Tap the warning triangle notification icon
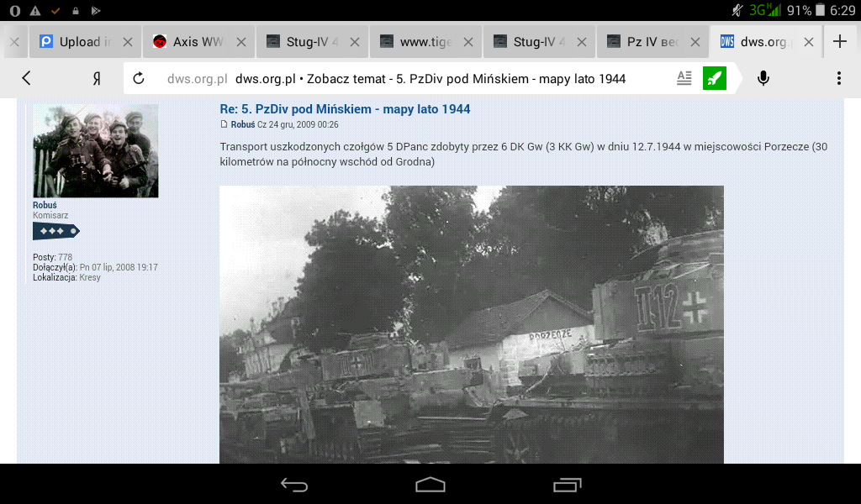Screen dimensions: 861x504 [35, 10]
